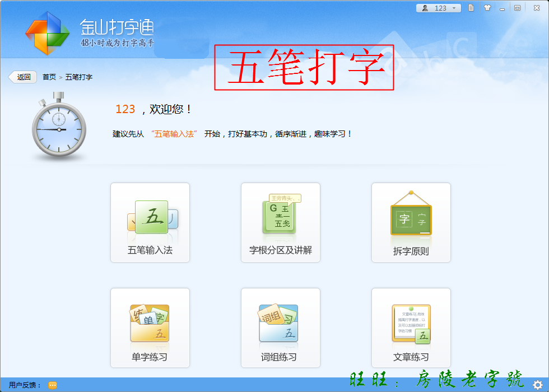Click the 金山打字通 logo icon

coord(47,33)
